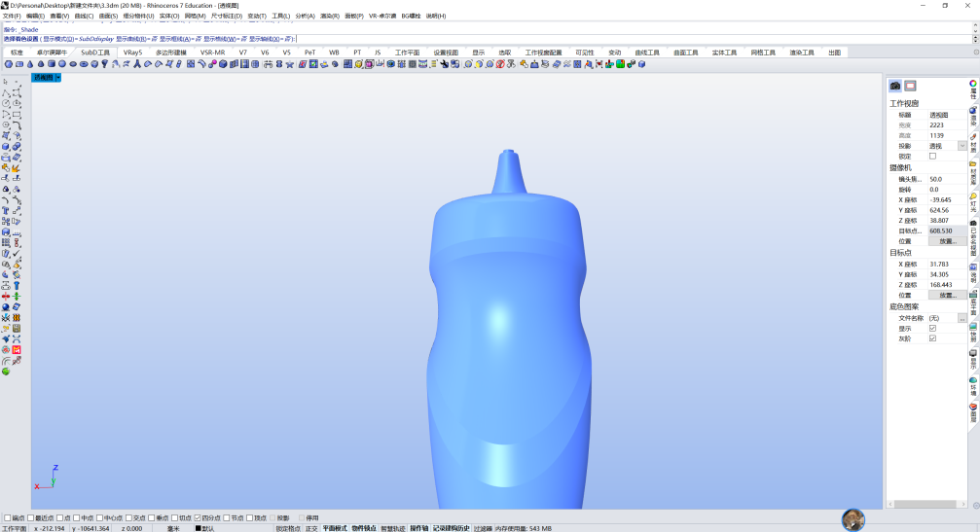Switch to the 实体工具 toolbar tab
The image size is (980, 532).
(x=724, y=53)
